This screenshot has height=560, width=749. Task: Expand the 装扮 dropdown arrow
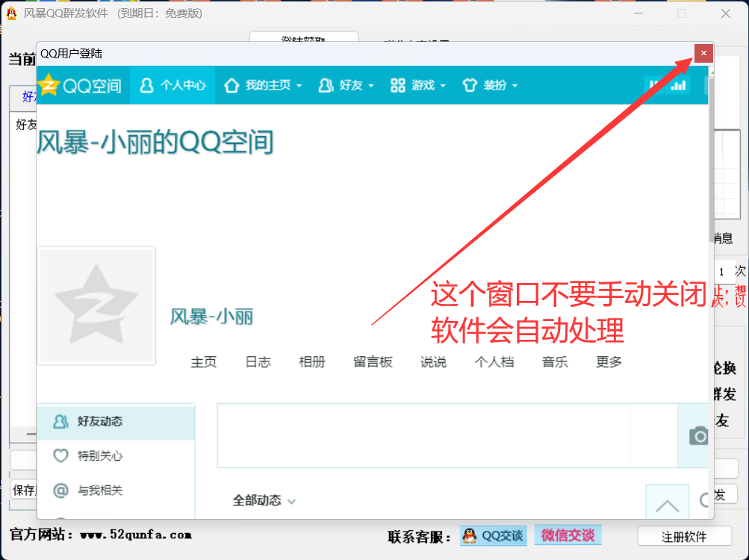coord(515,86)
